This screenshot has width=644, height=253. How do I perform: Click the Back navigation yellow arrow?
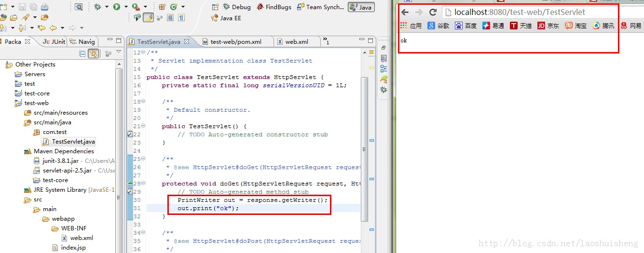point(53,28)
